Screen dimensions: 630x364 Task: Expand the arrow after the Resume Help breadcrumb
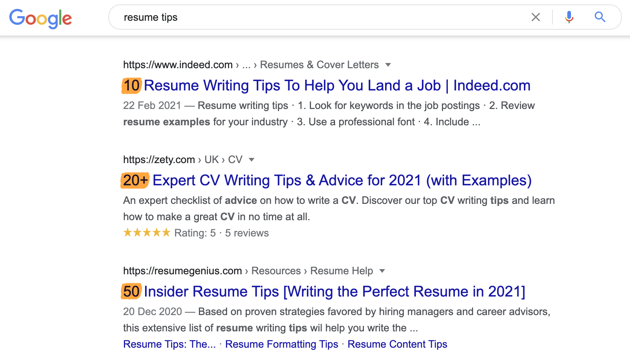(382, 271)
